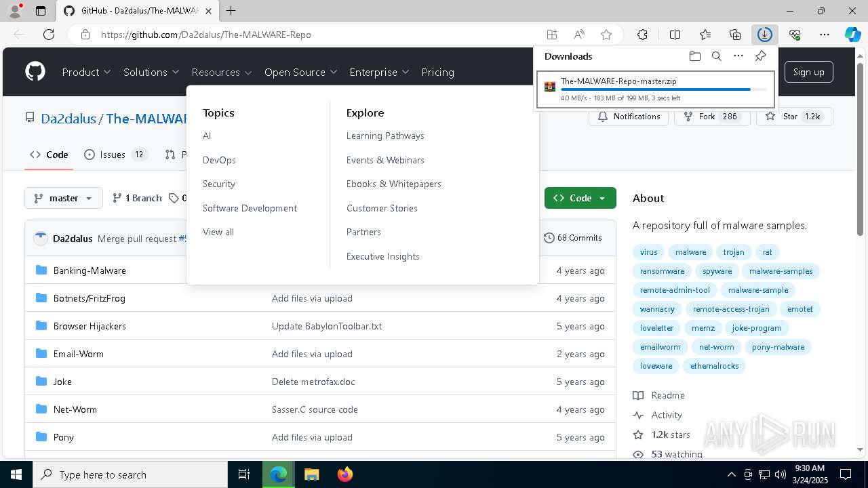This screenshot has width=868, height=488.
Task: Click the GitHub Octocat logo
Action: pos(35,72)
